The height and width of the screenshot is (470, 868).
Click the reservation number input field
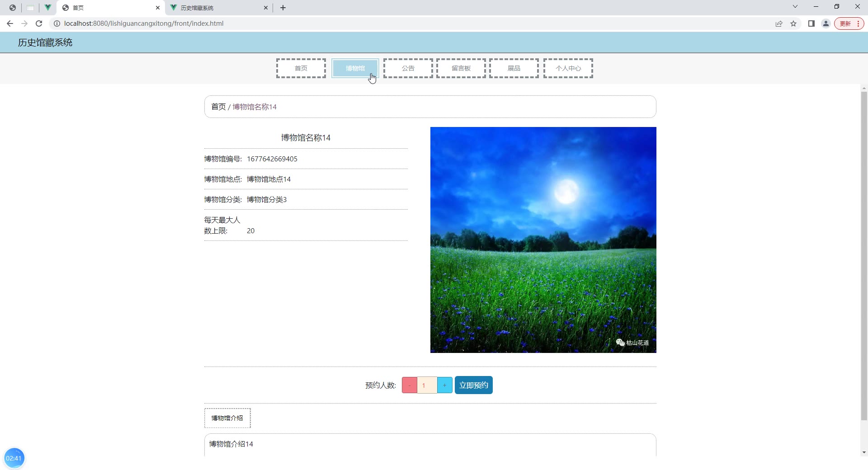[427, 385]
